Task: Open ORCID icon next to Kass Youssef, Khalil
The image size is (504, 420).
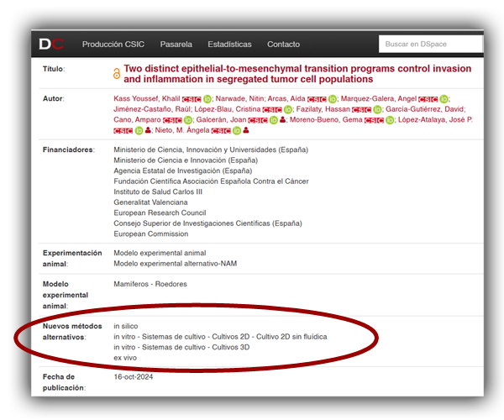Action: click(207, 99)
